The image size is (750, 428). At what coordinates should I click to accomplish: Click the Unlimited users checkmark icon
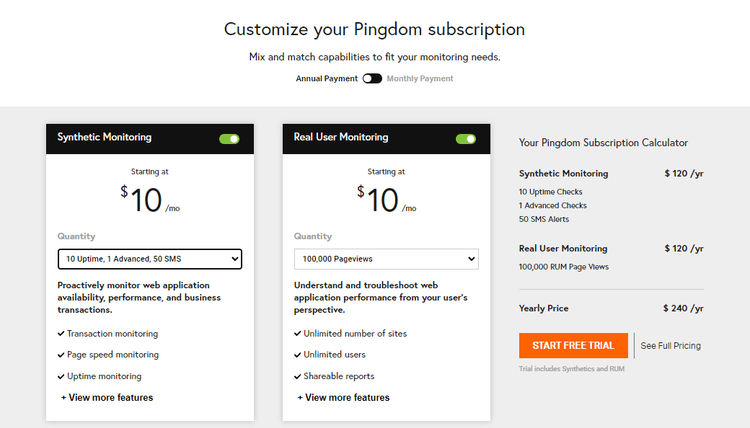pyautogui.click(x=297, y=355)
